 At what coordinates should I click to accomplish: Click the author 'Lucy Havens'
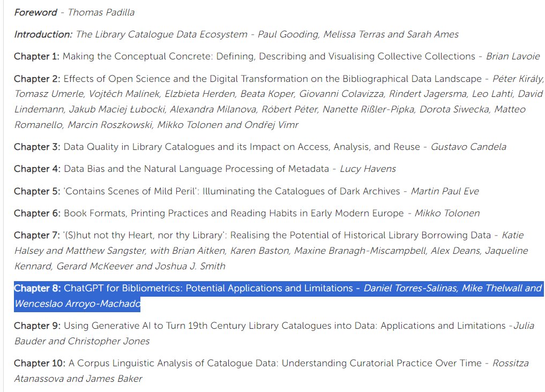(368, 169)
